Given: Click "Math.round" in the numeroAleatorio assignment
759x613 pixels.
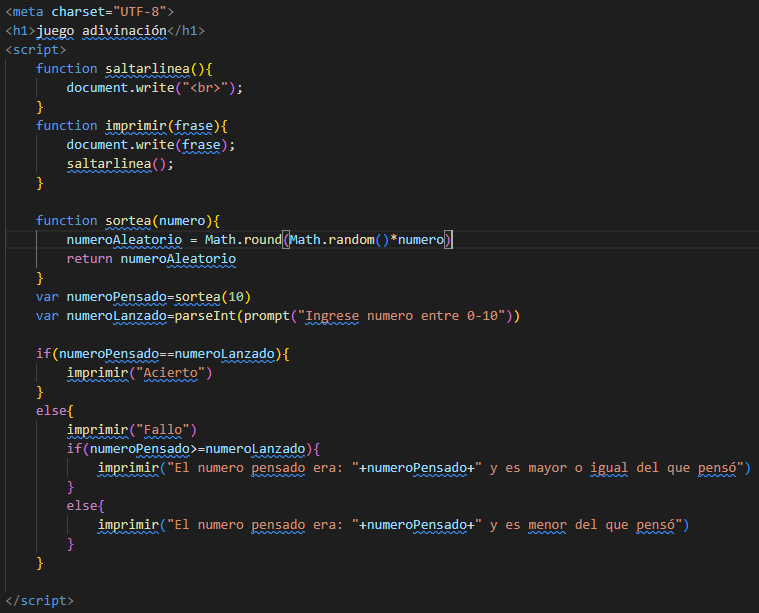Looking at the screenshot, I should coord(243,240).
